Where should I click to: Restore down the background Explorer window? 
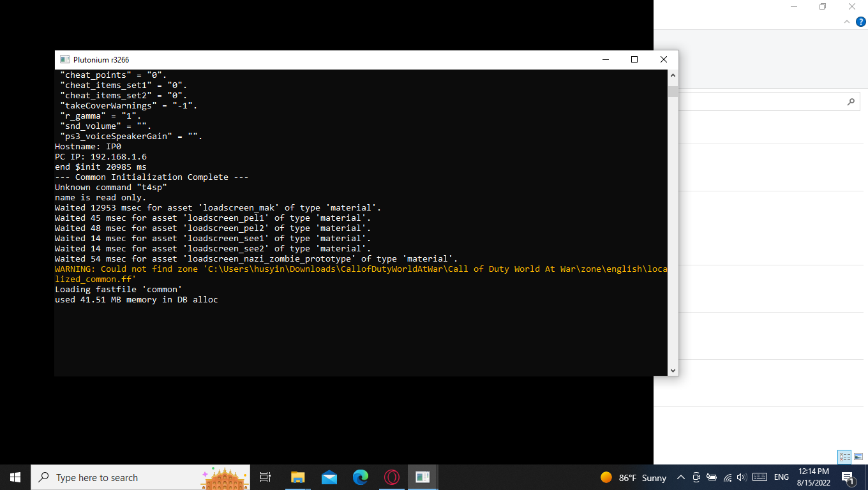coord(823,6)
